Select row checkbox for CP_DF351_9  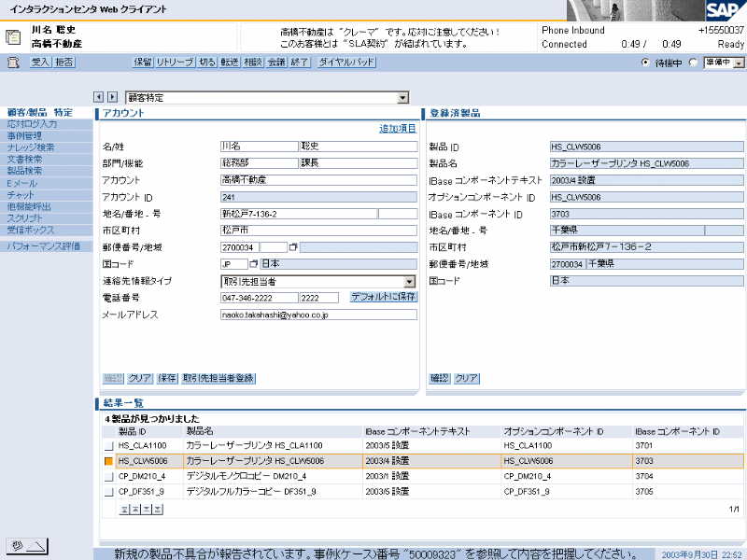click(x=109, y=492)
